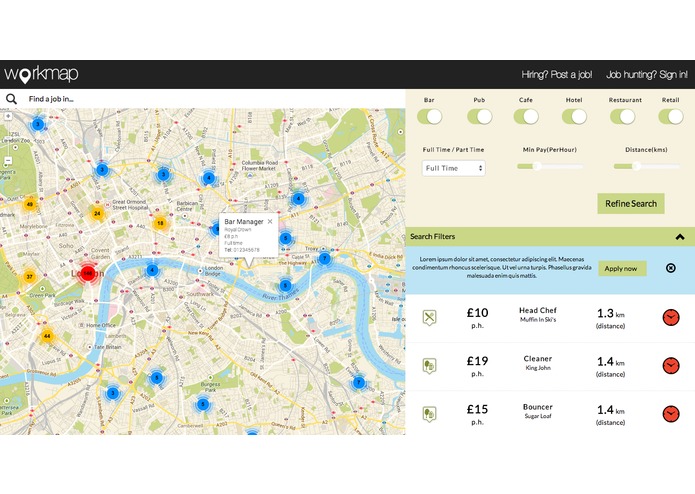Open the orange cluster marker labeled 37
Viewport: 695px width, 494px height.
tap(29, 277)
